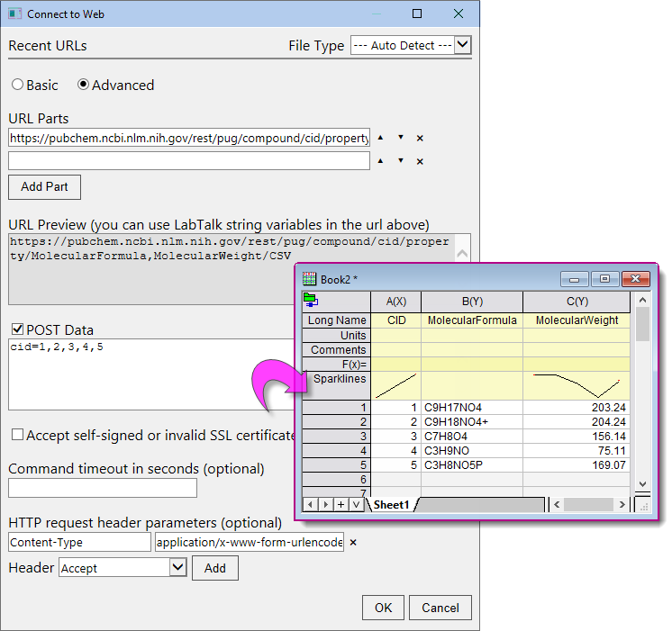This screenshot has width=672, height=631.
Task: Remove the first URL part
Action: click(420, 138)
